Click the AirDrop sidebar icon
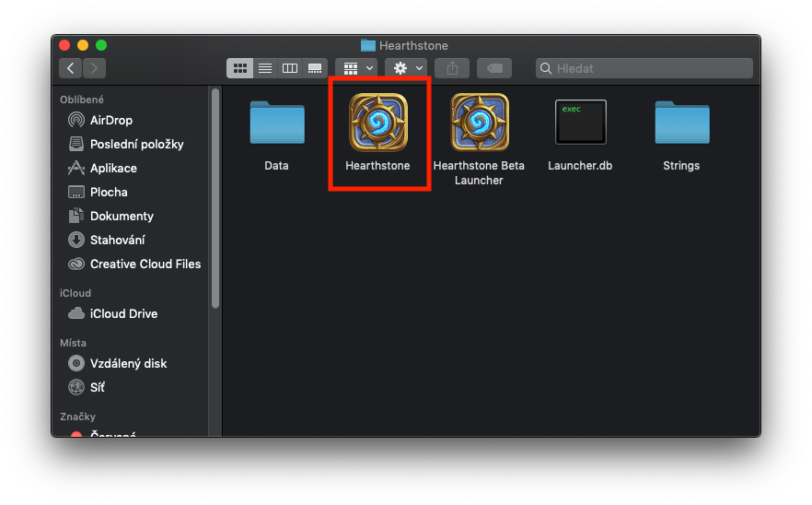The width and height of the screenshot is (812, 505). (x=76, y=120)
